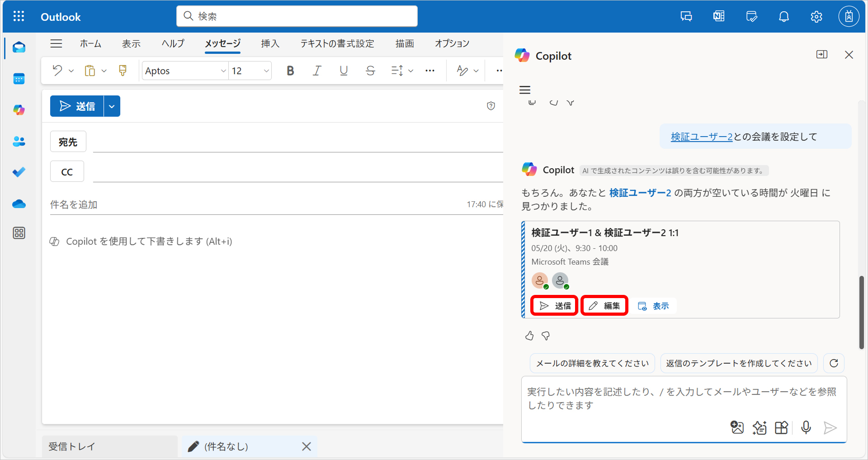868x460 pixels.
Task: Open the Send options dropdown arrow
Action: point(112,106)
